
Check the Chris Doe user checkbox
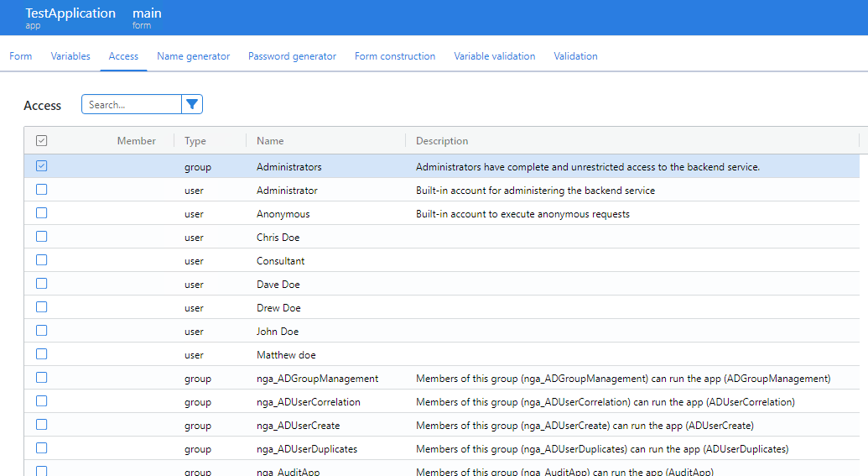pyautogui.click(x=42, y=237)
